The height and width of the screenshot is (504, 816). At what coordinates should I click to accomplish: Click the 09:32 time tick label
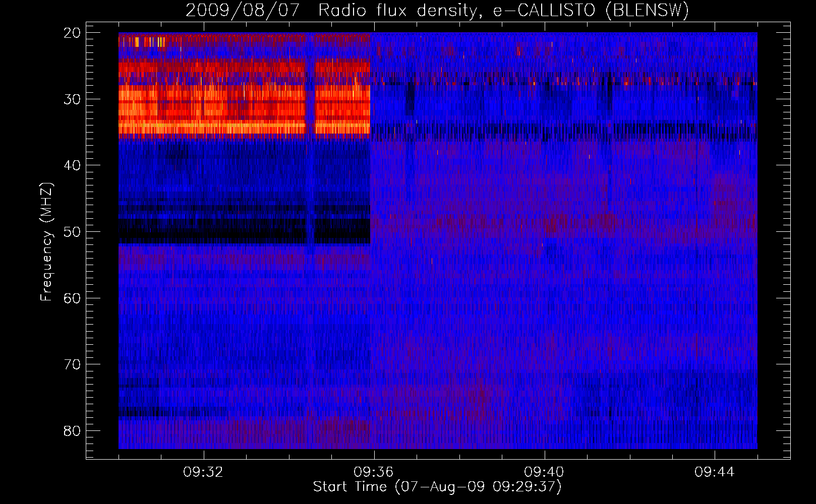pyautogui.click(x=203, y=472)
